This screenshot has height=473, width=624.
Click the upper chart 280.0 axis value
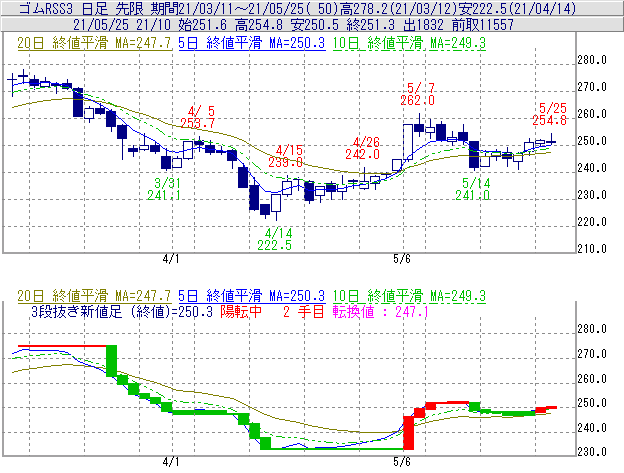[592, 60]
